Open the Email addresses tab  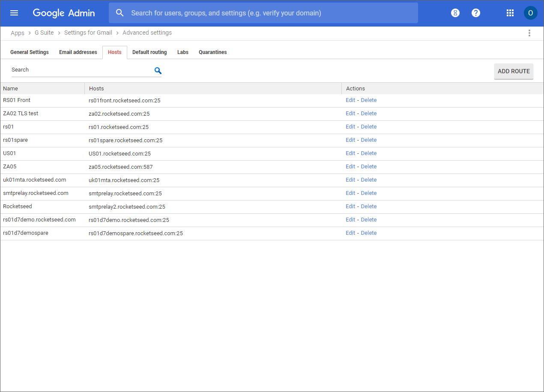click(x=78, y=52)
